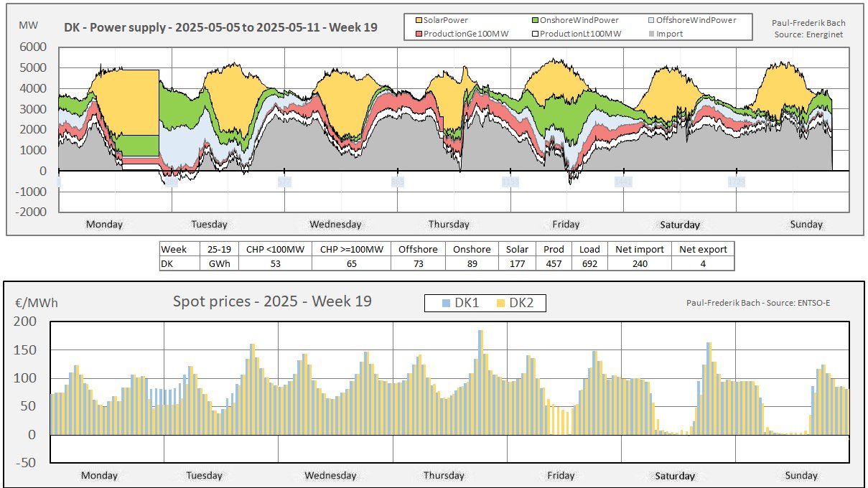Click the Source: ENTSO-E credit text
Screen dimensions: 868x488
tap(761, 303)
